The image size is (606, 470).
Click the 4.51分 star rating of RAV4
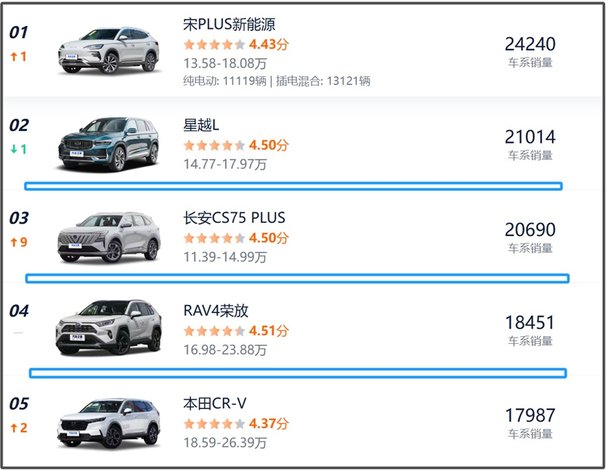click(236, 331)
